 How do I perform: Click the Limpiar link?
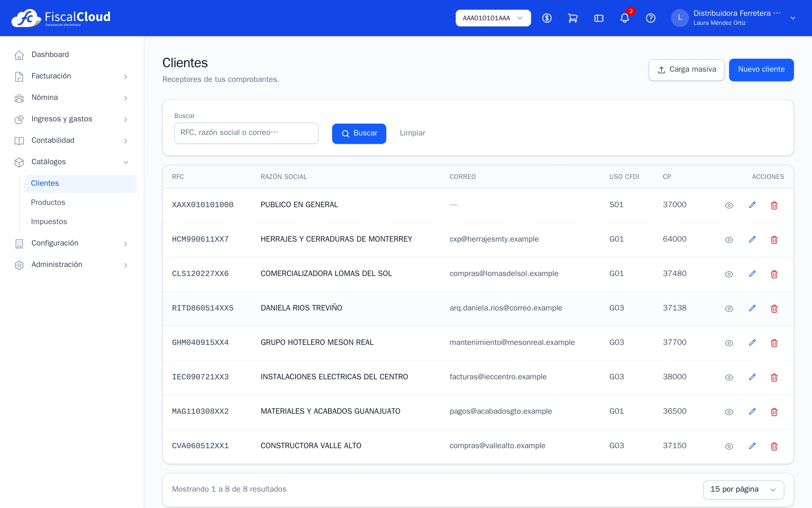pyautogui.click(x=412, y=133)
